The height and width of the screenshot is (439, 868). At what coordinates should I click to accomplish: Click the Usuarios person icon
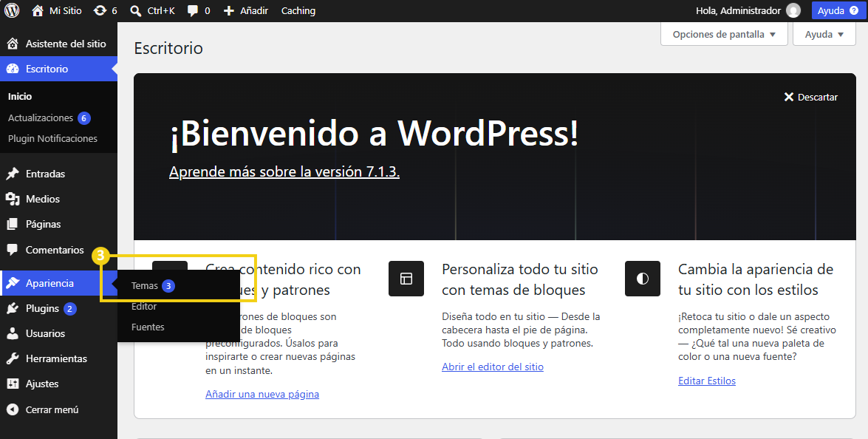point(12,333)
